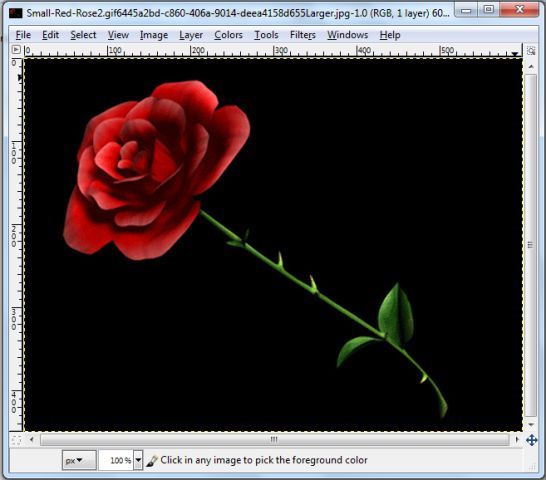
Task: Click the GIMP window title bar icon
Action: [15, 13]
